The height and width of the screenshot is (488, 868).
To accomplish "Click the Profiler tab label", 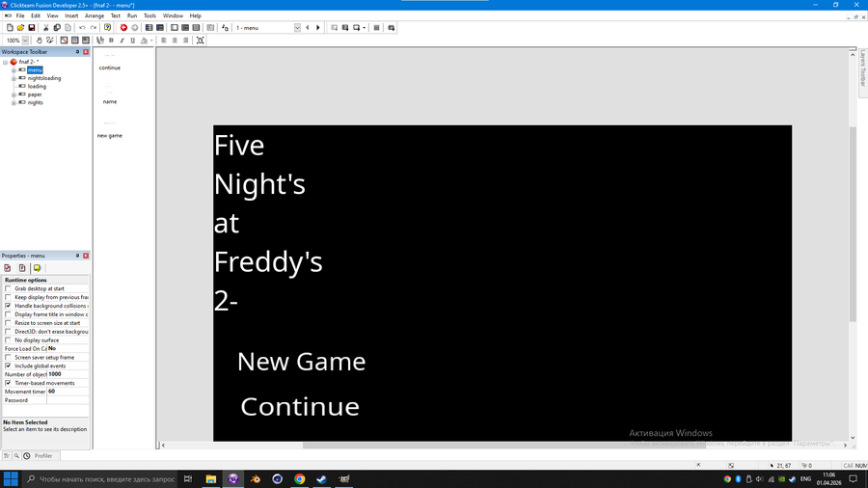I will point(43,456).
